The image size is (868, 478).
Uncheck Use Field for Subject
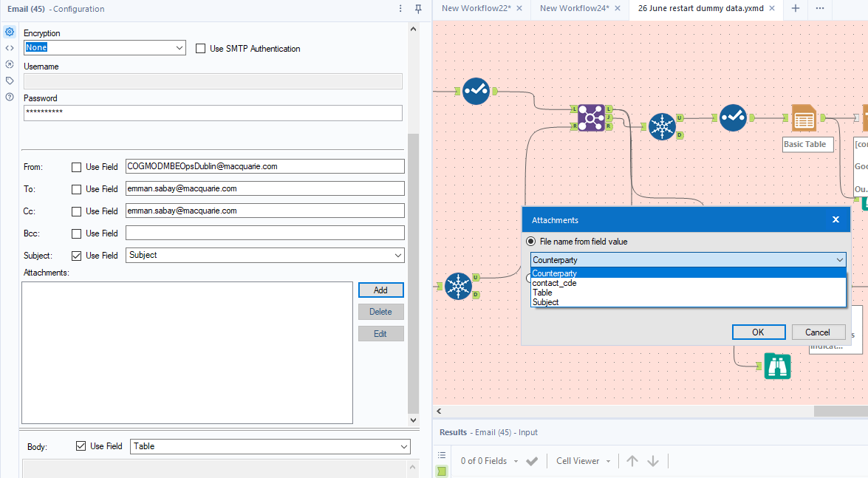[x=77, y=256]
